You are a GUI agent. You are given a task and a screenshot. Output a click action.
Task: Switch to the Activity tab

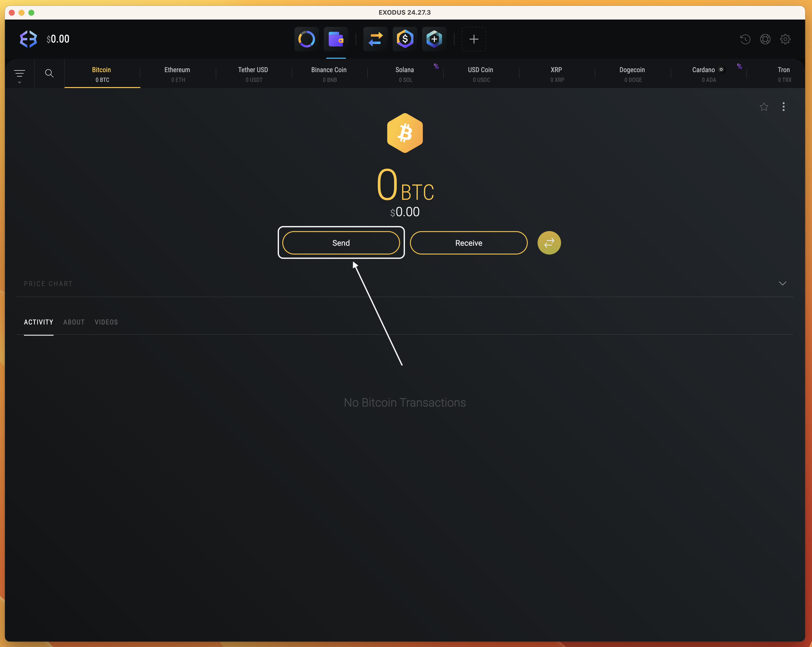pyautogui.click(x=38, y=322)
